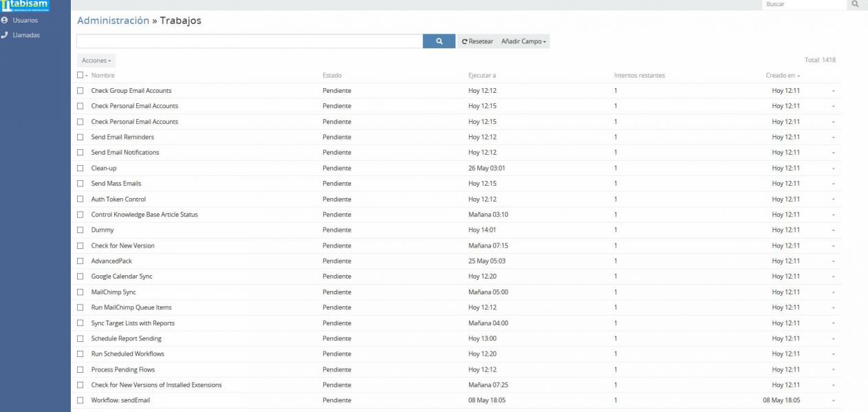868x412 pixels.
Task: Open Usuarios from the sidebar
Action: (x=25, y=21)
